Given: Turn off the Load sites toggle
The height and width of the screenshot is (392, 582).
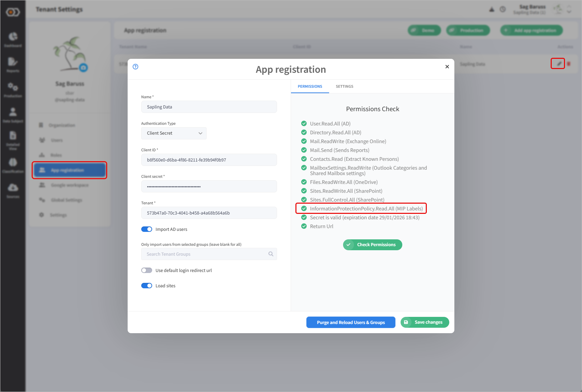Looking at the screenshot, I should point(146,286).
